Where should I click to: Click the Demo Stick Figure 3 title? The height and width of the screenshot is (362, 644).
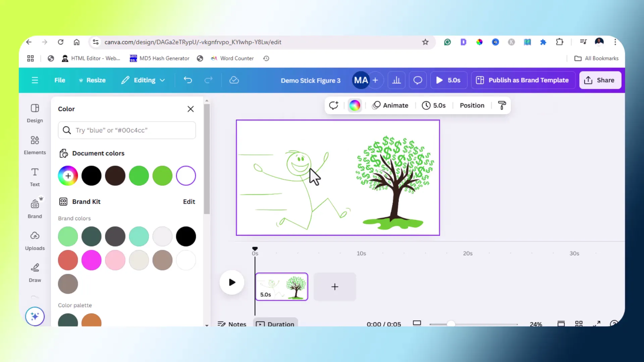pyautogui.click(x=311, y=80)
